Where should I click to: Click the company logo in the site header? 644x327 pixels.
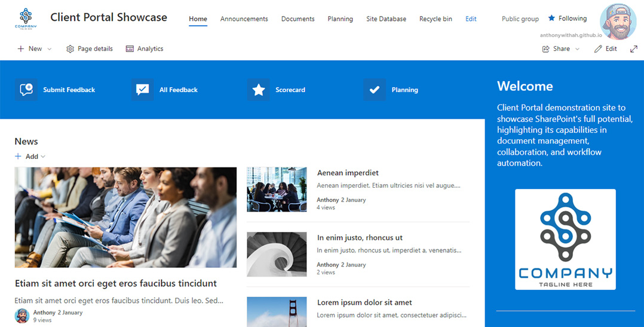tap(26, 19)
